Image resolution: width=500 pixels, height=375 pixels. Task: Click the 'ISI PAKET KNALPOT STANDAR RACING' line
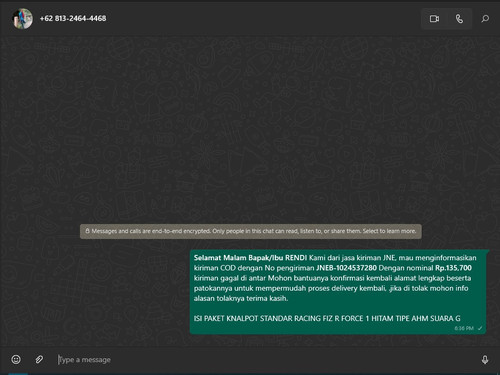pos(327,318)
